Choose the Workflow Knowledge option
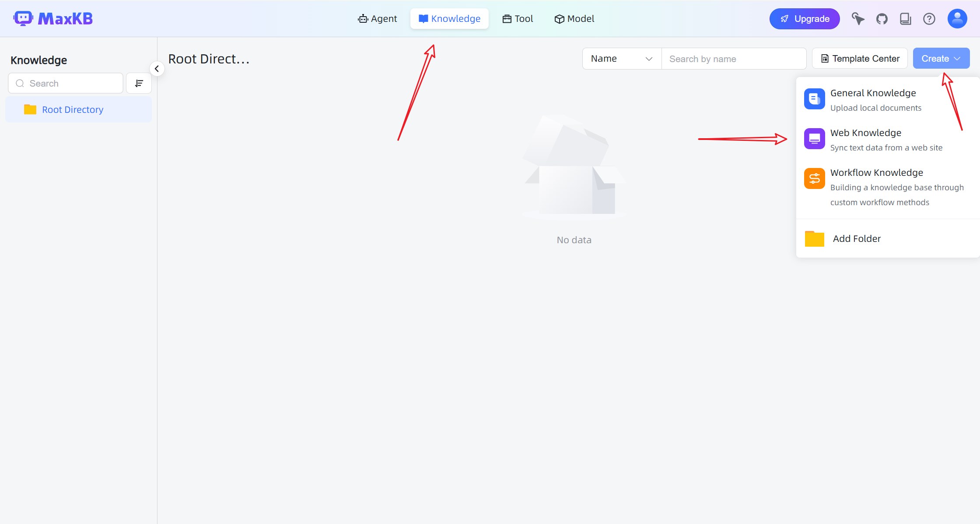The image size is (980, 524). point(876,173)
